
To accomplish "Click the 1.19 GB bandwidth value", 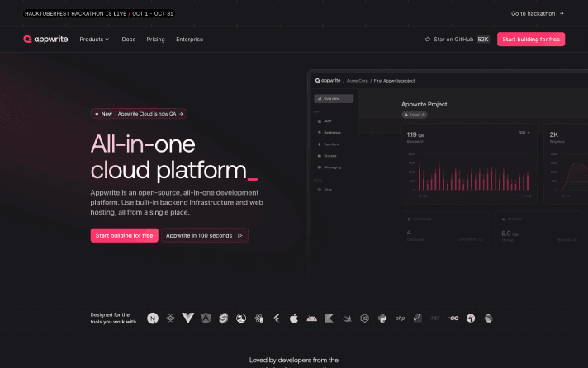I will (x=415, y=135).
